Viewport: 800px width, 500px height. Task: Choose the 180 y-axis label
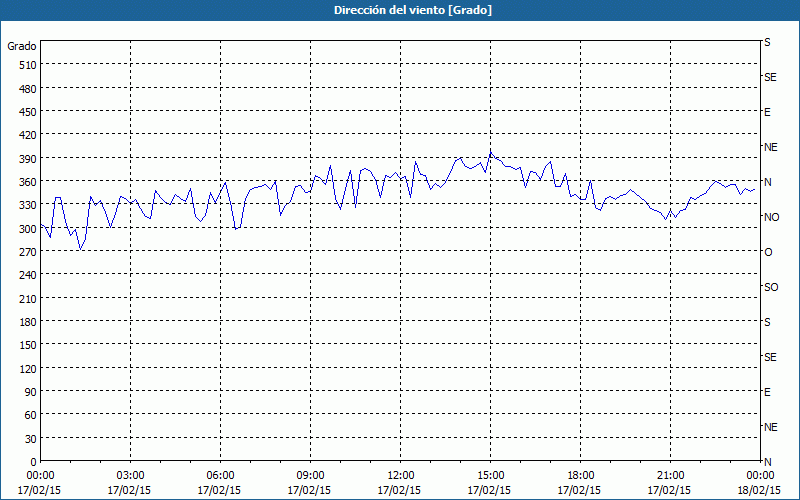click(28, 322)
